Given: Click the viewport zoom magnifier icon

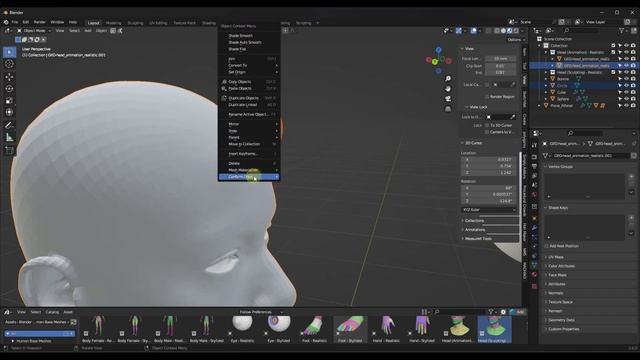Looking at the screenshot, I should coord(448,79).
